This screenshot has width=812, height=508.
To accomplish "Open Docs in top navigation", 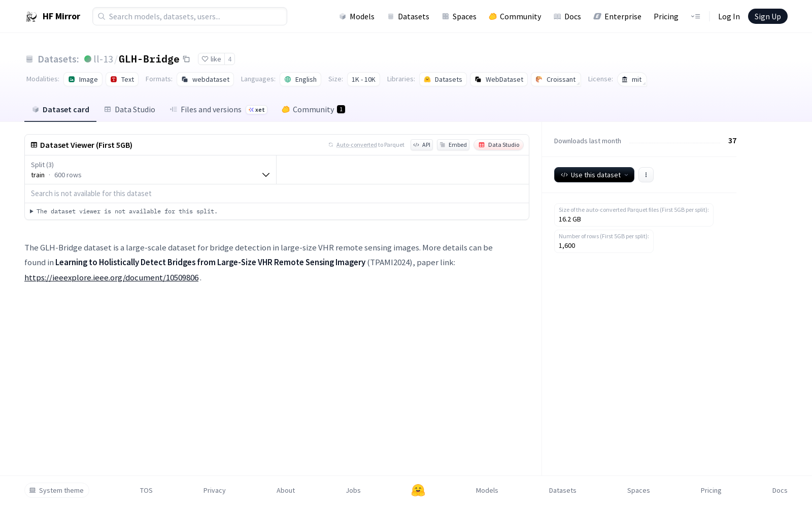I will point(567,16).
